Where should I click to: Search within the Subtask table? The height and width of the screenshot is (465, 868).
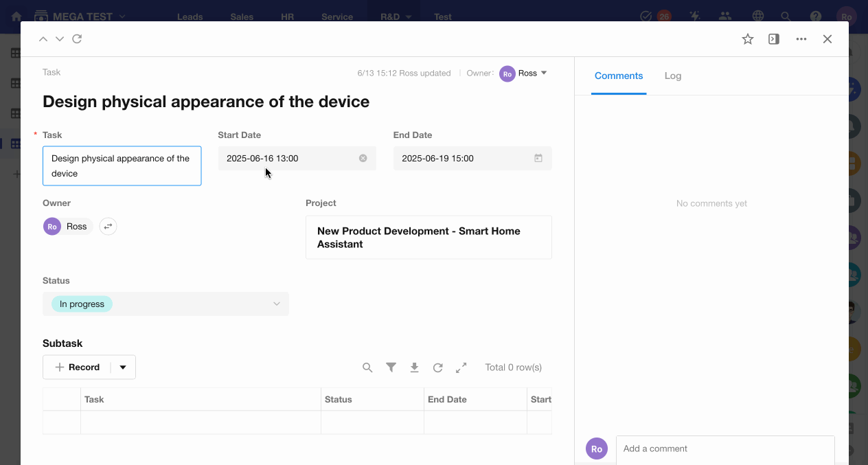tap(367, 367)
